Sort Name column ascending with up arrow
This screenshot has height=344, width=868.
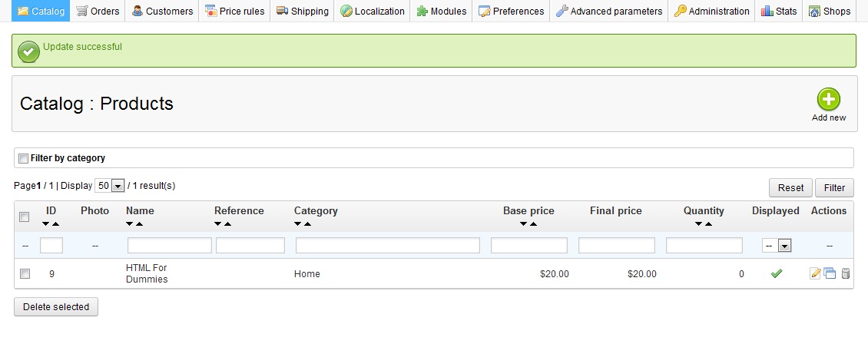click(x=139, y=223)
